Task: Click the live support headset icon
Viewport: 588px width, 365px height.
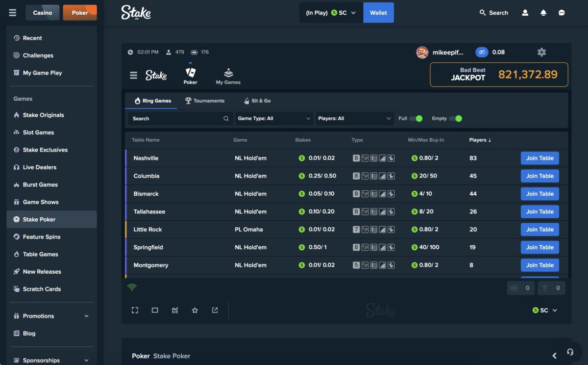Action: click(x=570, y=352)
